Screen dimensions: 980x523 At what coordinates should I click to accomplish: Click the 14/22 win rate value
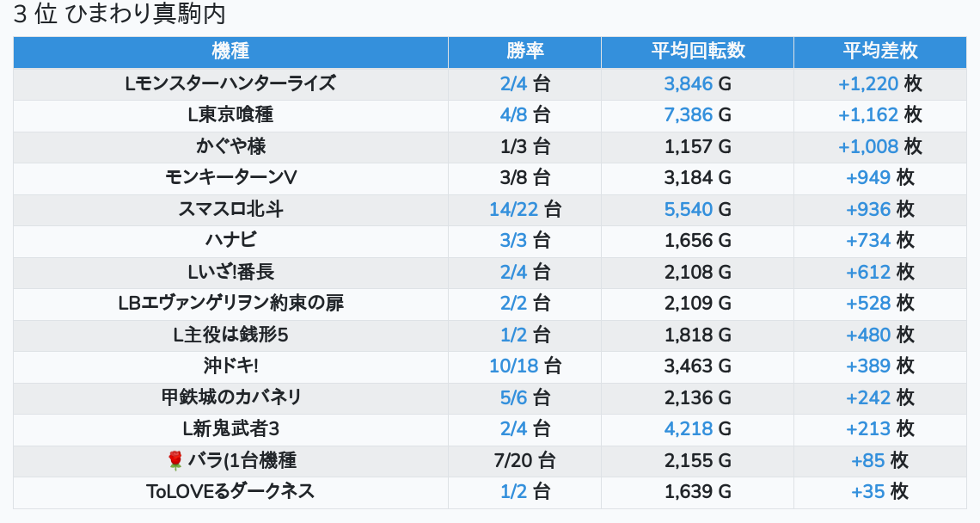[513, 210]
